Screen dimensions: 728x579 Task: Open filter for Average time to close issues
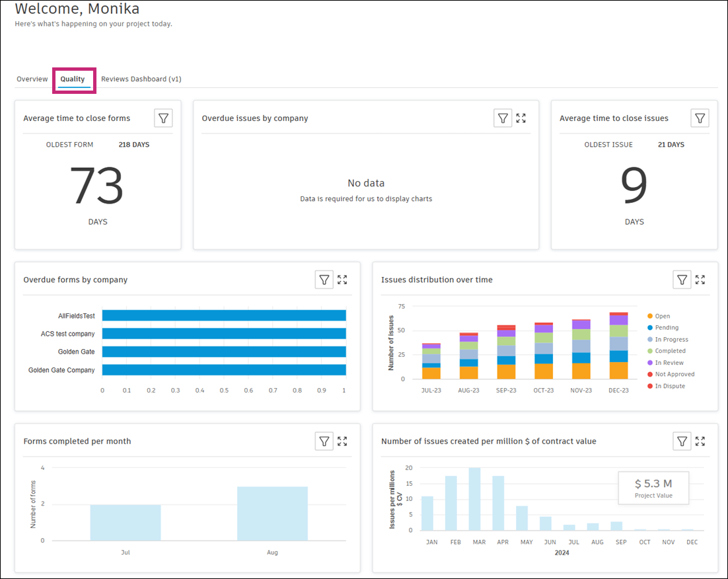click(700, 118)
